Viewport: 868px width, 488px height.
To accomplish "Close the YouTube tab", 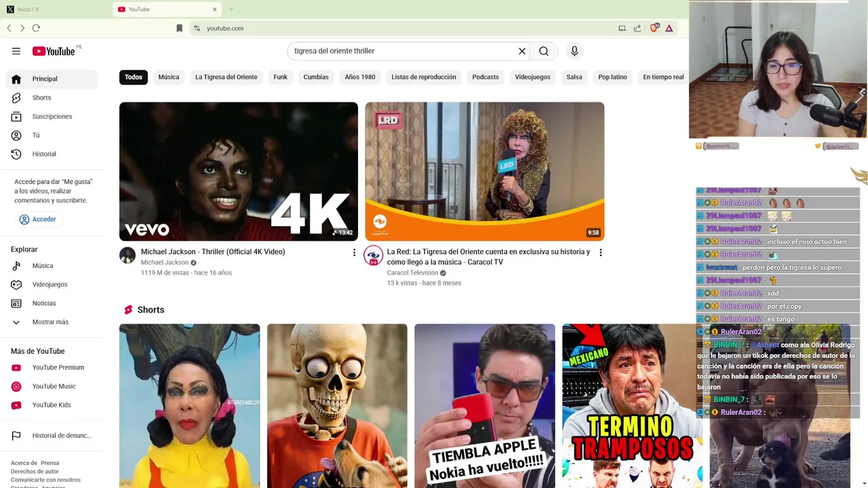I will click(x=214, y=9).
